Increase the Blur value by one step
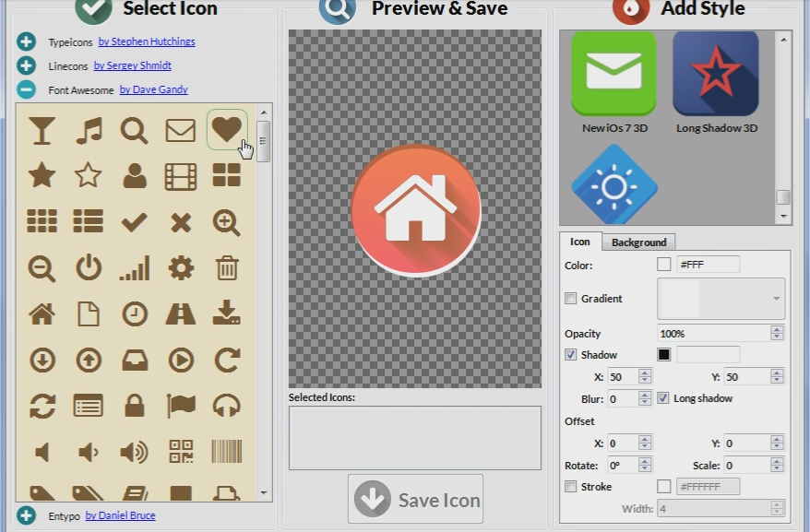This screenshot has width=810, height=532. pos(644,395)
